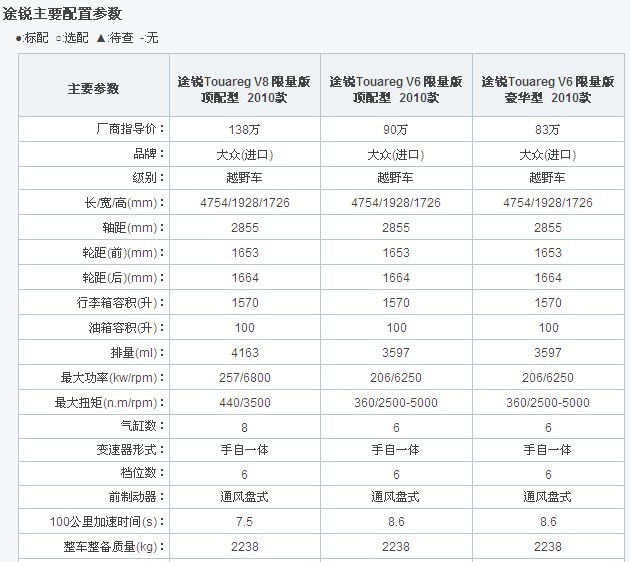Screen dimensions: 630x562
Task: Click 8.6 in the V6 顶配型 column
Action: coord(396,522)
